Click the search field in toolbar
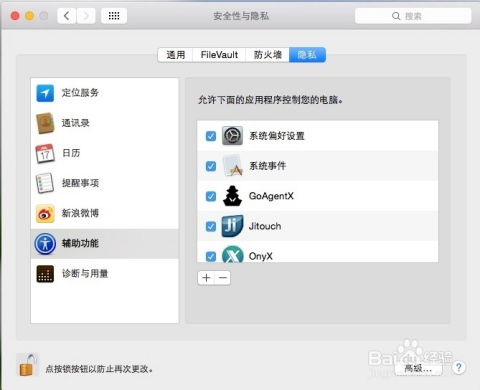Screen dimensions: 480x390 pyautogui.click(x=413, y=16)
